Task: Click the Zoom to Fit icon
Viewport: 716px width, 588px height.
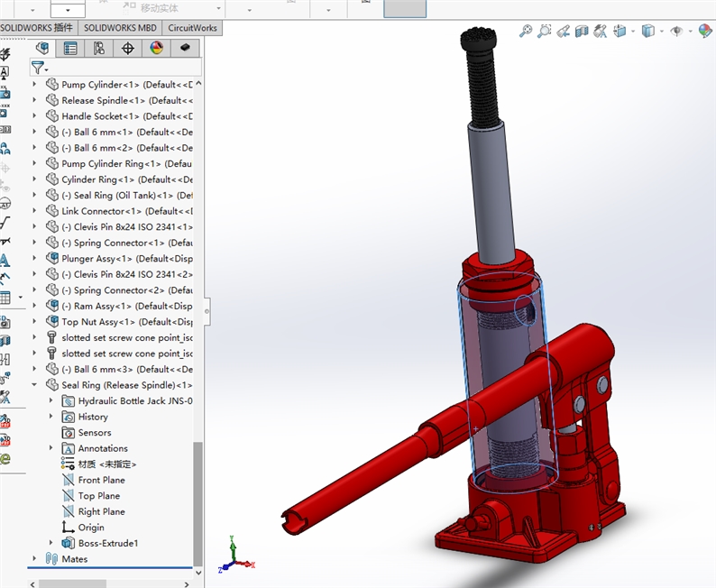Action: tap(526, 31)
